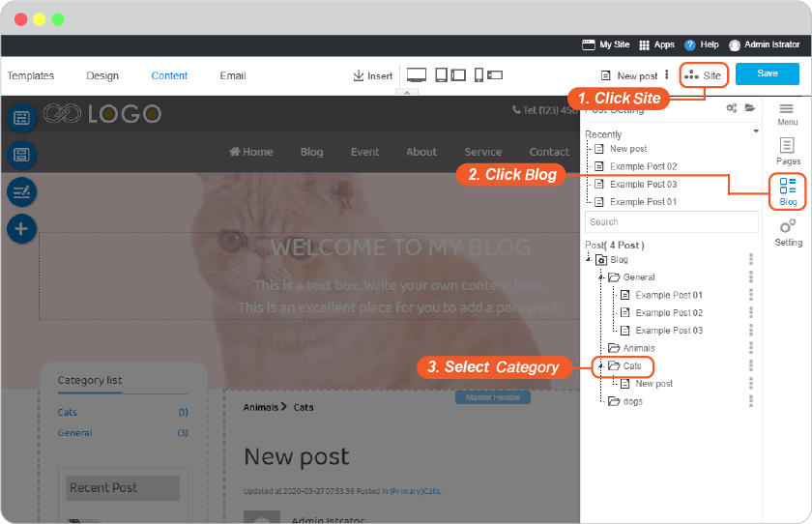Click the Site button

tap(704, 75)
